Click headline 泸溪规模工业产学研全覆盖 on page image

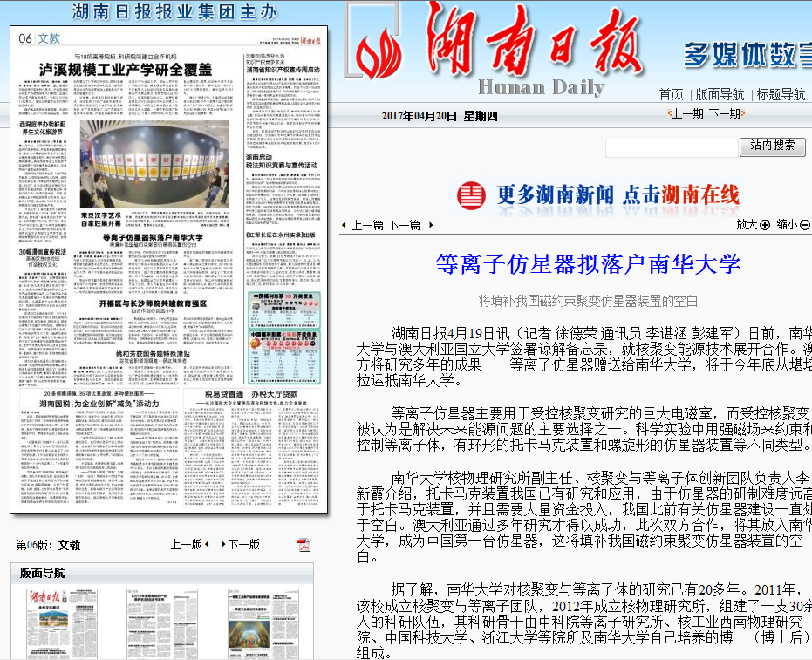tap(126, 70)
